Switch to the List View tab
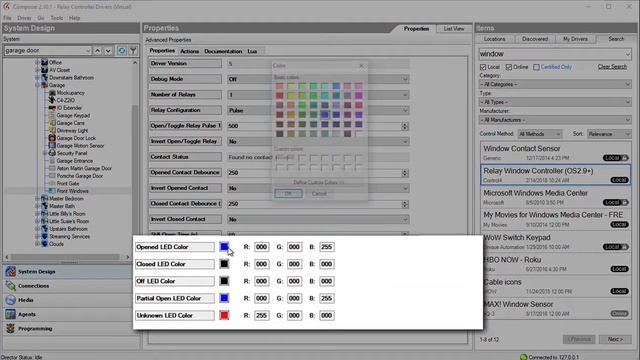This screenshot has height=360, width=640. 454,29
